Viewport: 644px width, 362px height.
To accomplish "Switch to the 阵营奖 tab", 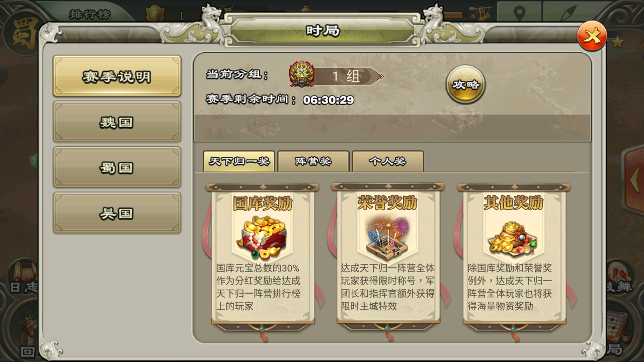I will pyautogui.click(x=313, y=161).
